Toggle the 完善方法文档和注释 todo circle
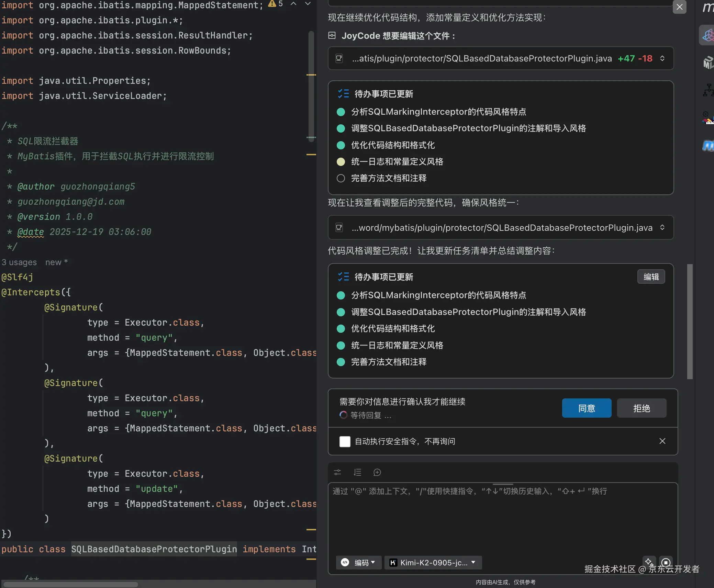The width and height of the screenshot is (714, 588). [x=341, y=362]
